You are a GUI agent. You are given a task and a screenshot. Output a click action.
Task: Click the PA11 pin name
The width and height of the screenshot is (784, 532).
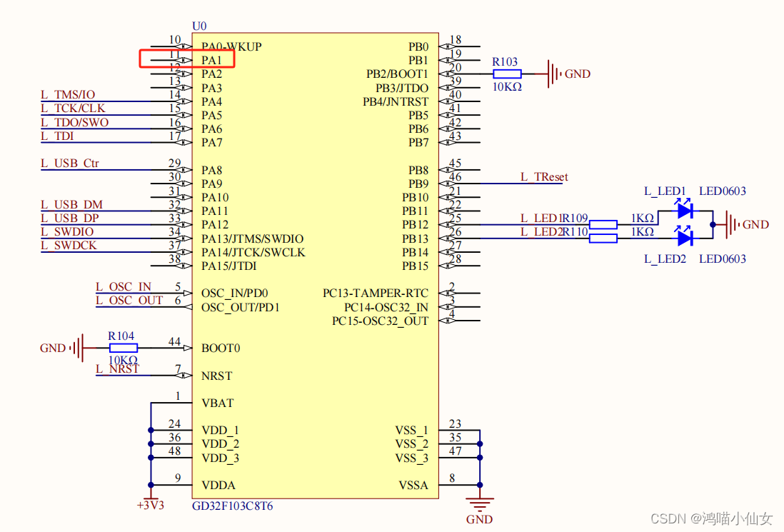214,211
